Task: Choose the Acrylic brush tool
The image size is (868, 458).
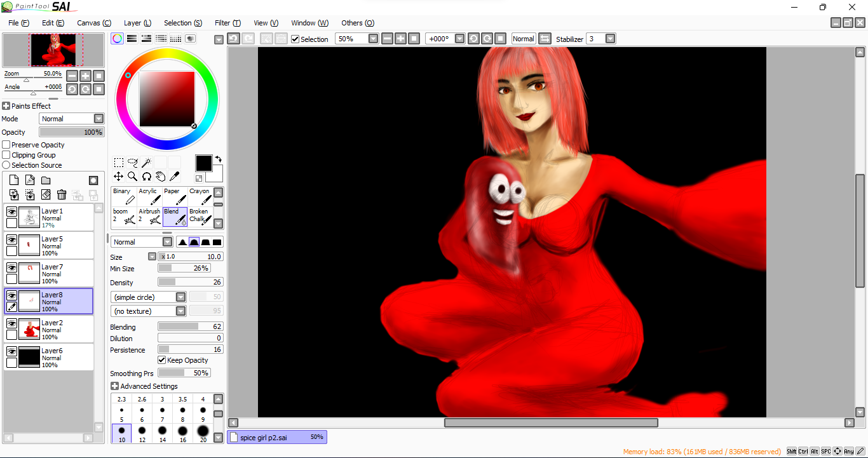Action: (x=149, y=196)
